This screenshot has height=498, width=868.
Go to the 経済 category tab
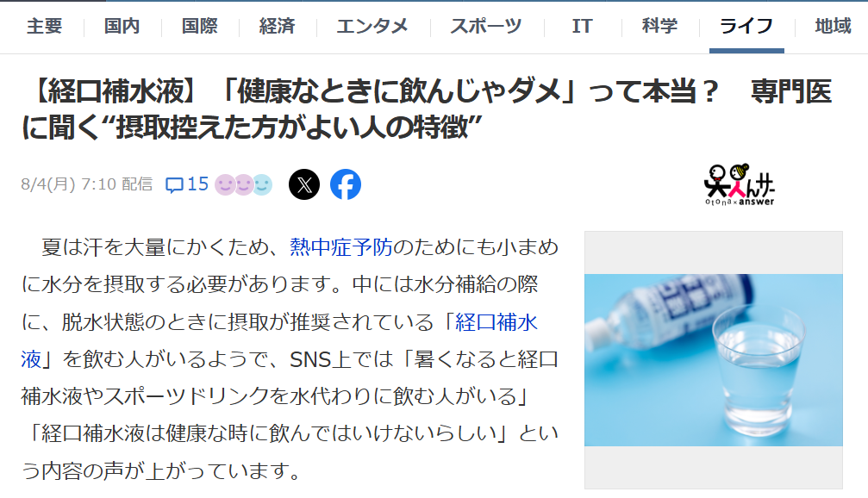click(x=277, y=26)
